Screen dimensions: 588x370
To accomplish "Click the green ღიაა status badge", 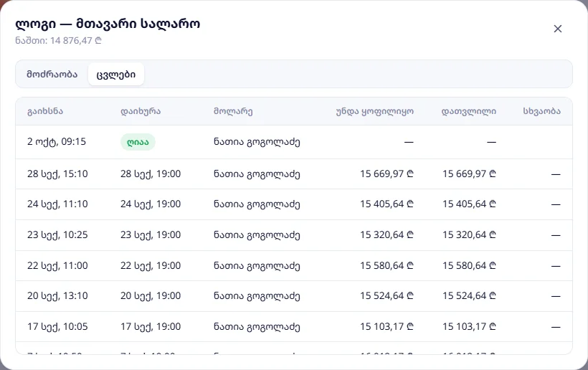I will pyautogui.click(x=138, y=142).
